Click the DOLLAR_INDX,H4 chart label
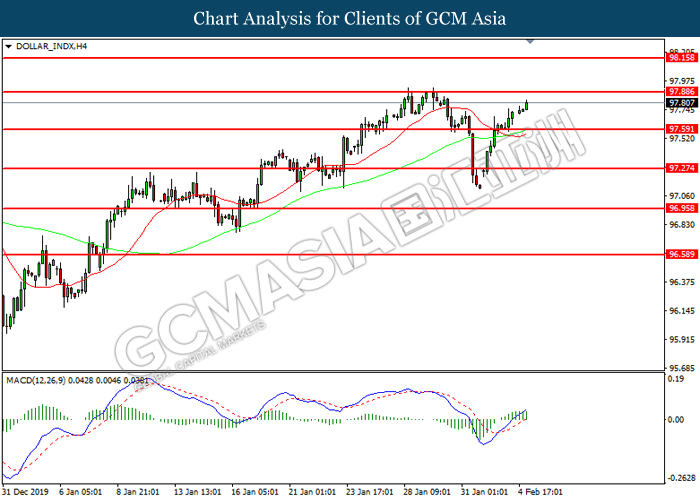The width and height of the screenshot is (700, 500). coord(51,46)
